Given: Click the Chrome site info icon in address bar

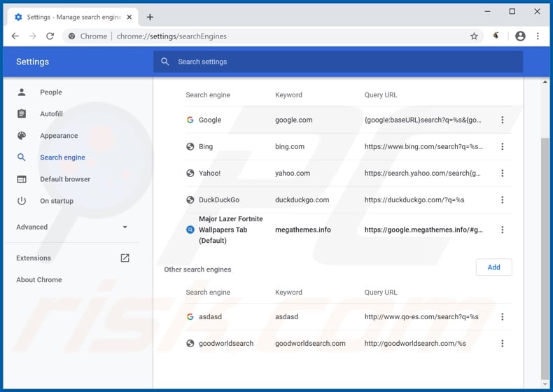Looking at the screenshot, I should coord(71,36).
